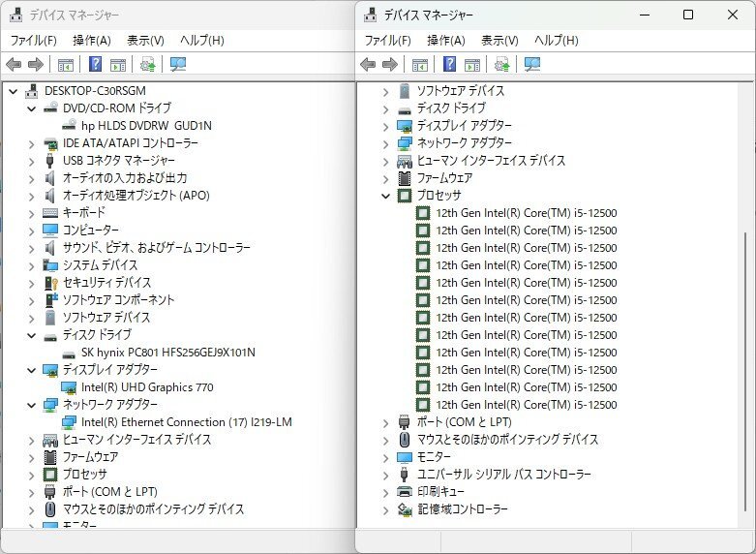Click the USB コネクタ マネージャー plug icon
This screenshot has height=554, width=756.
point(49,160)
